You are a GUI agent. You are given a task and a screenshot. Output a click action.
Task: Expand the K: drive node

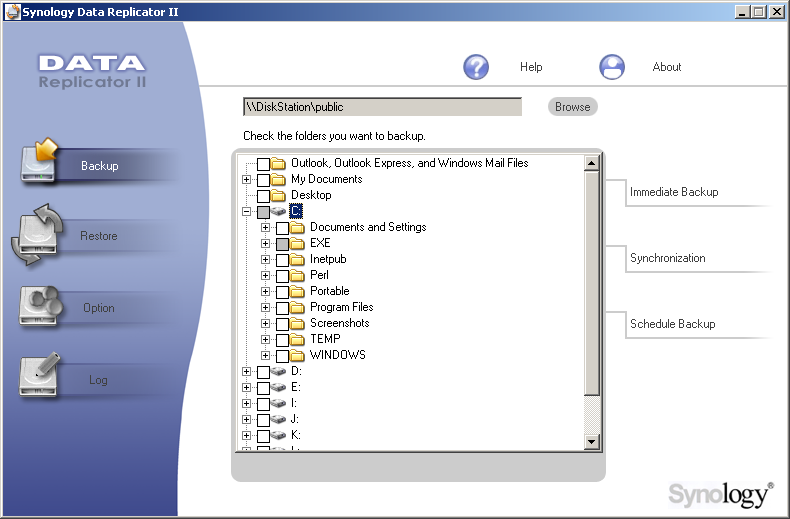coord(246,435)
